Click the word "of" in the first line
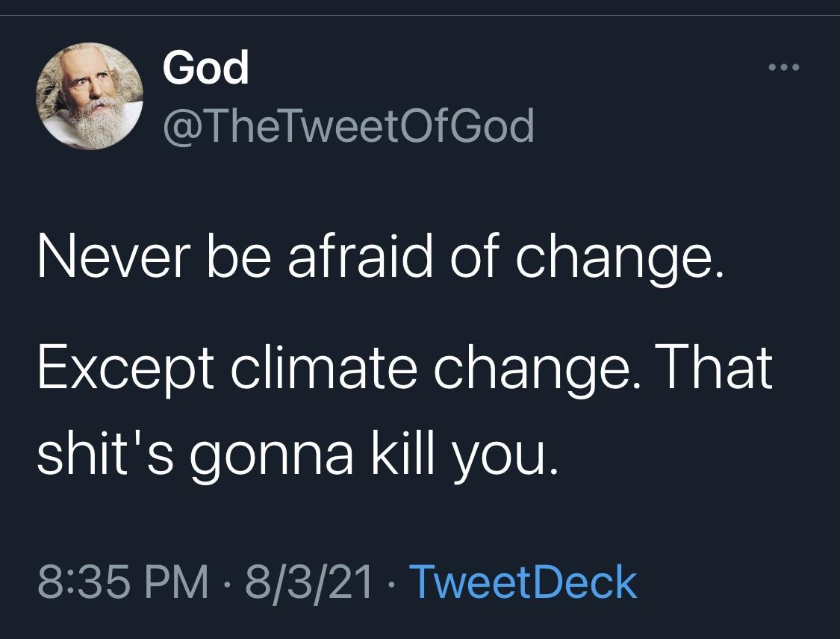 pyautogui.click(x=465, y=257)
